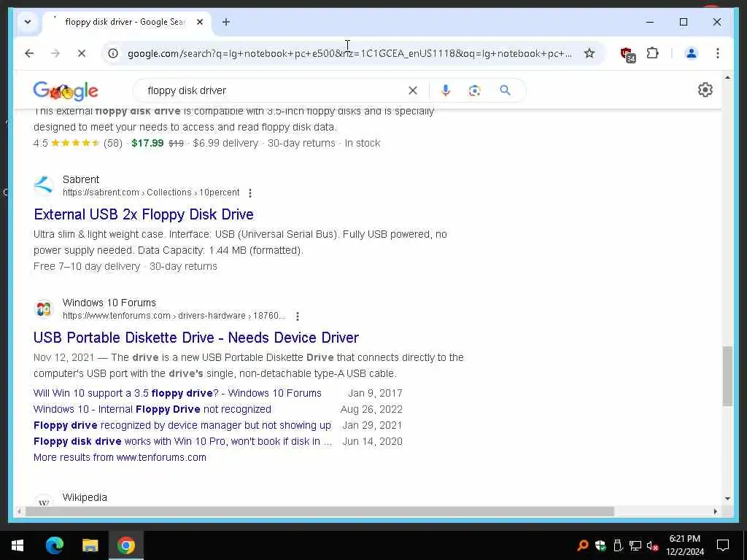
Task: Open Chrome's three-dot menu
Action: (718, 53)
